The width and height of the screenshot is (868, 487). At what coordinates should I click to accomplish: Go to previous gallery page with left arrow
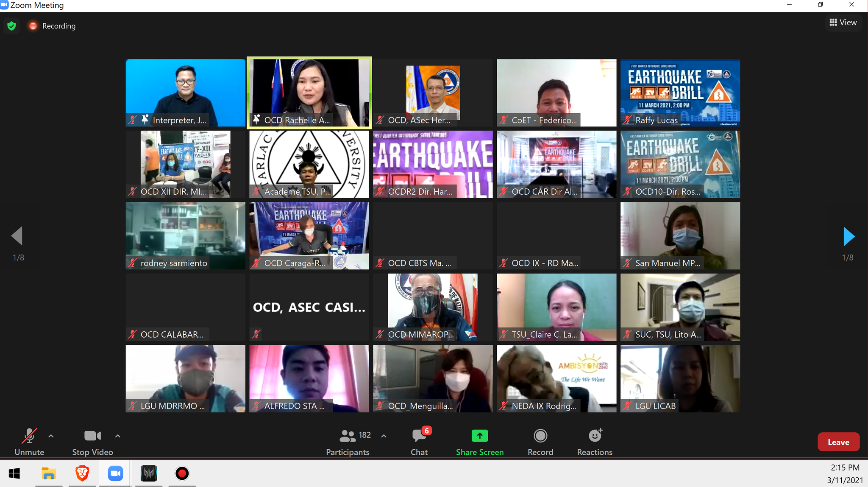pyautogui.click(x=17, y=236)
